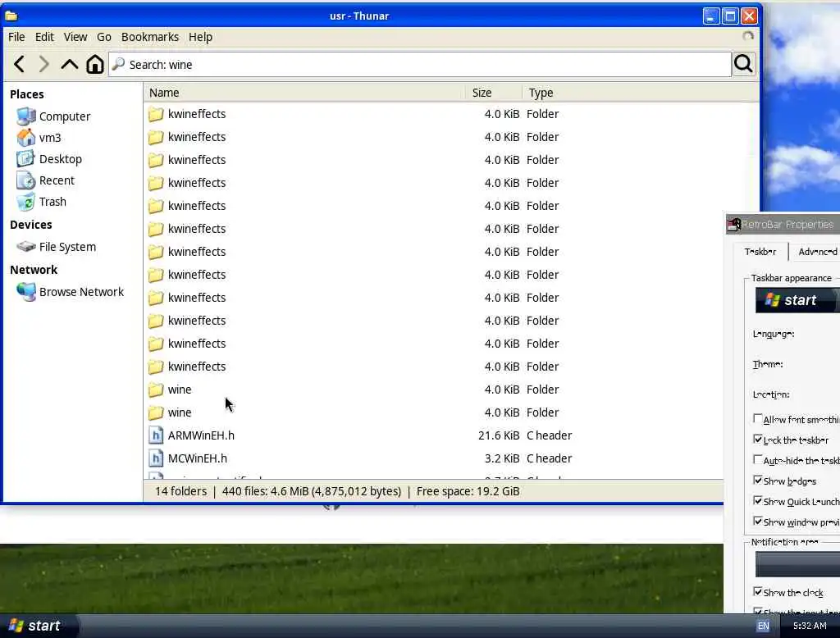This screenshot has height=638, width=840.
Task: Sort files by the Name column header
Action: 304,93
